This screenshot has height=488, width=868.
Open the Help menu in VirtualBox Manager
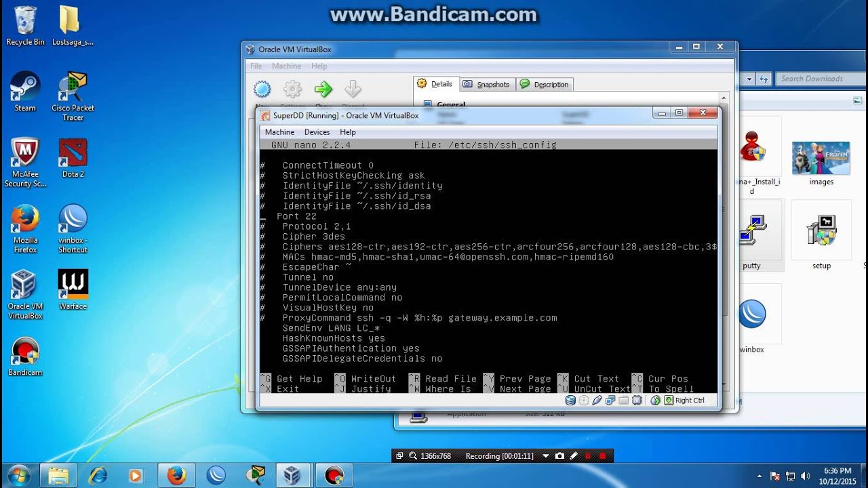pos(319,66)
